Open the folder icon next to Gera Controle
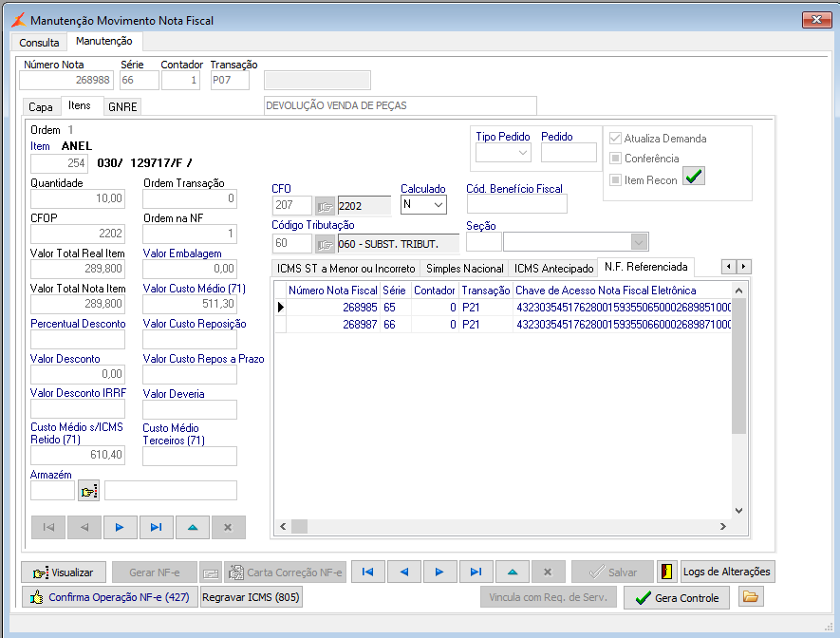Screen dimensions: 840x638 click(x=751, y=597)
